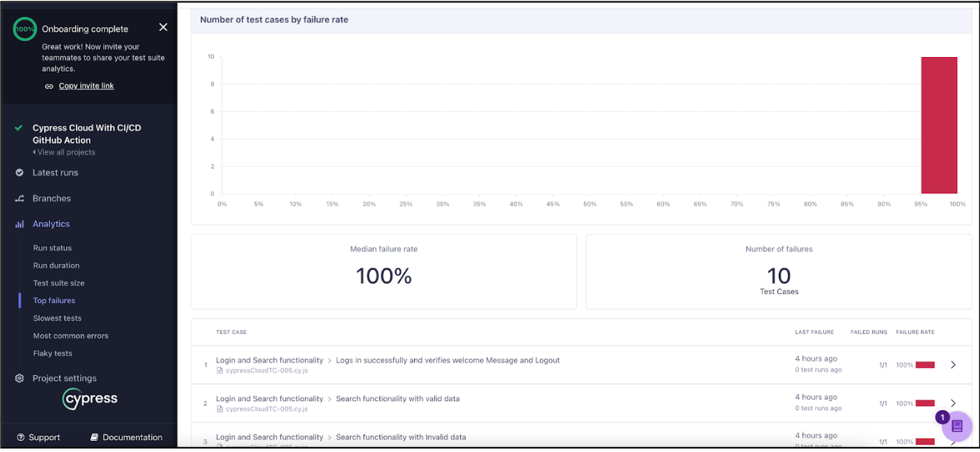
Task: Open 'Logs in successfully and verifies welcome Message' test
Action: point(448,360)
